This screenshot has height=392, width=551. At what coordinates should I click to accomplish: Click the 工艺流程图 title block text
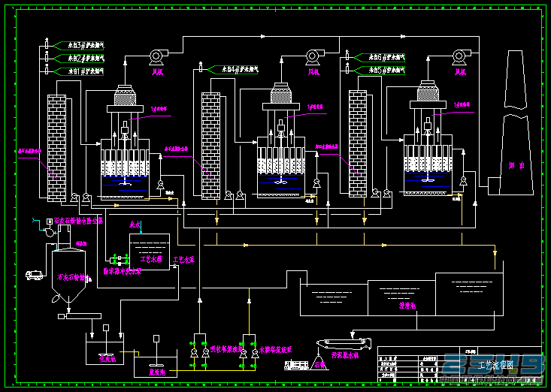[496, 365]
